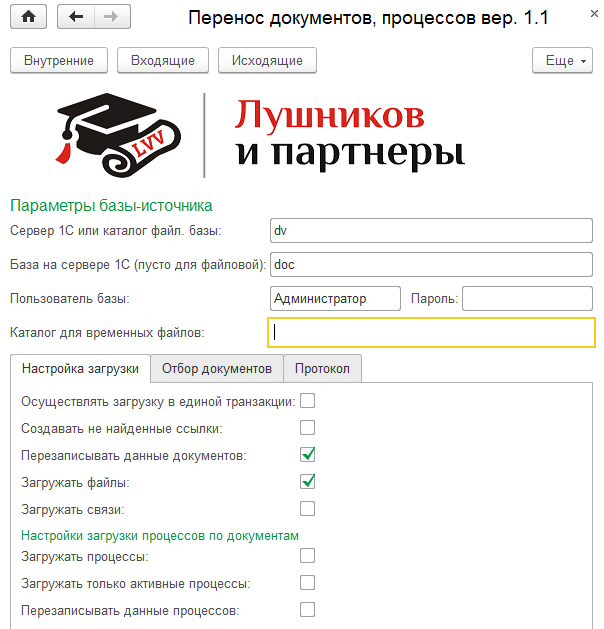
Task: Uncheck Загружать файлы checkbox
Action: 308,481
